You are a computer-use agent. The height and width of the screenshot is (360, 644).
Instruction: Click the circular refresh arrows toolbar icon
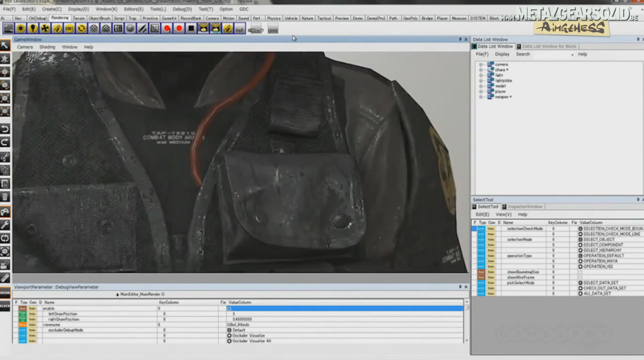(82, 28)
